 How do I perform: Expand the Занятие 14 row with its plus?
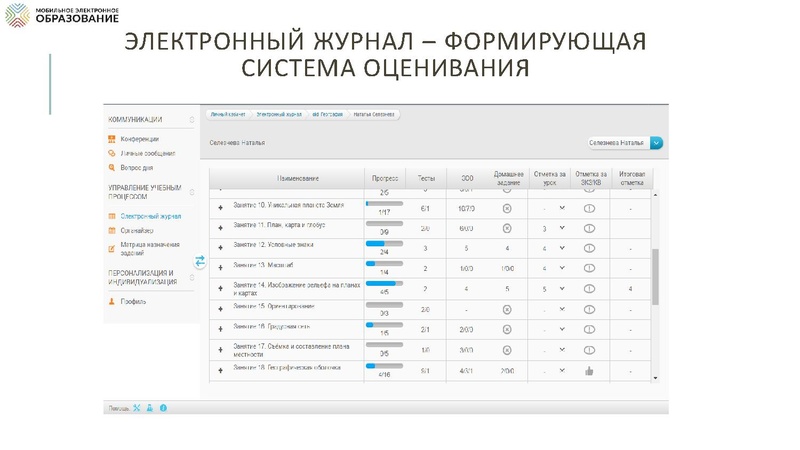coord(220,289)
